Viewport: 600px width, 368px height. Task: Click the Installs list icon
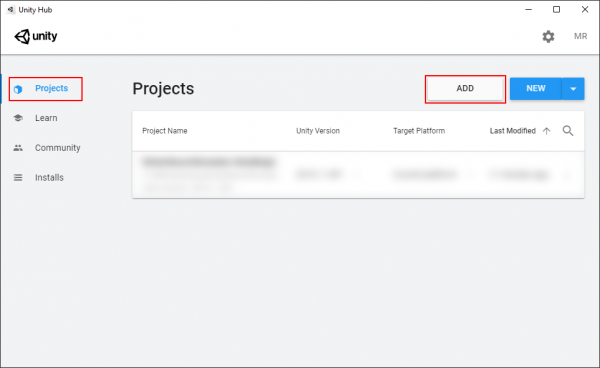coord(18,177)
